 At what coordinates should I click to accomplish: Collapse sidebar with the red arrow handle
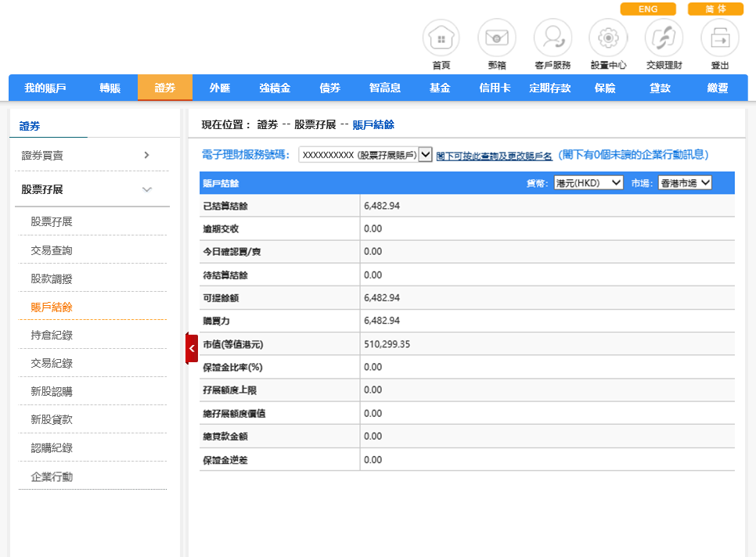coord(192,348)
